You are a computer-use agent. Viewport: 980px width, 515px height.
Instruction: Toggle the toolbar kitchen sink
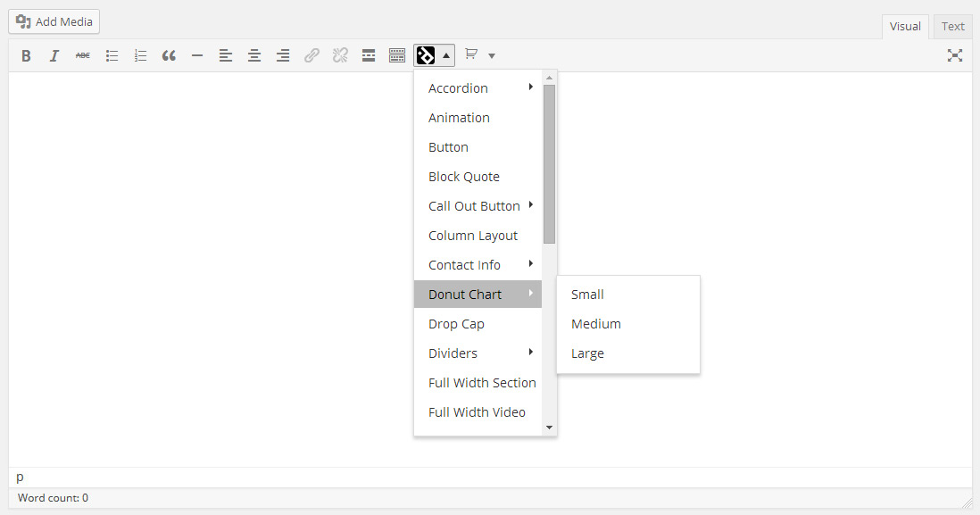click(x=397, y=55)
